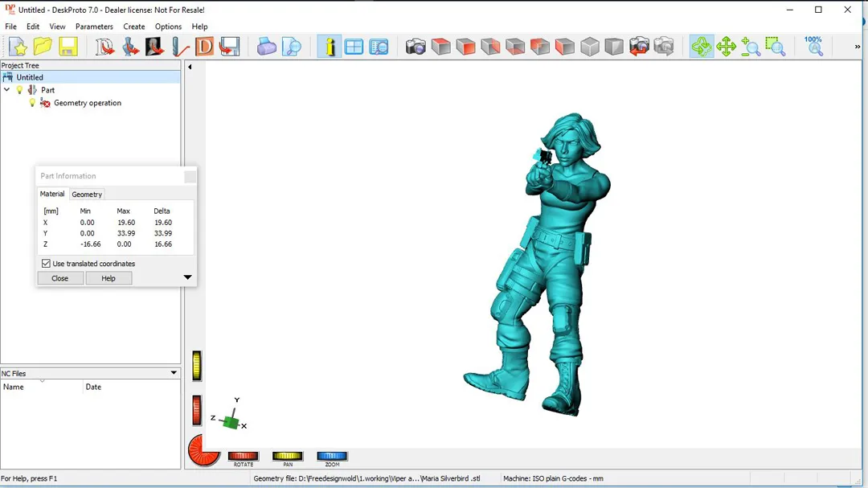Save the project with the floppy disk icon

pyautogui.click(x=68, y=47)
